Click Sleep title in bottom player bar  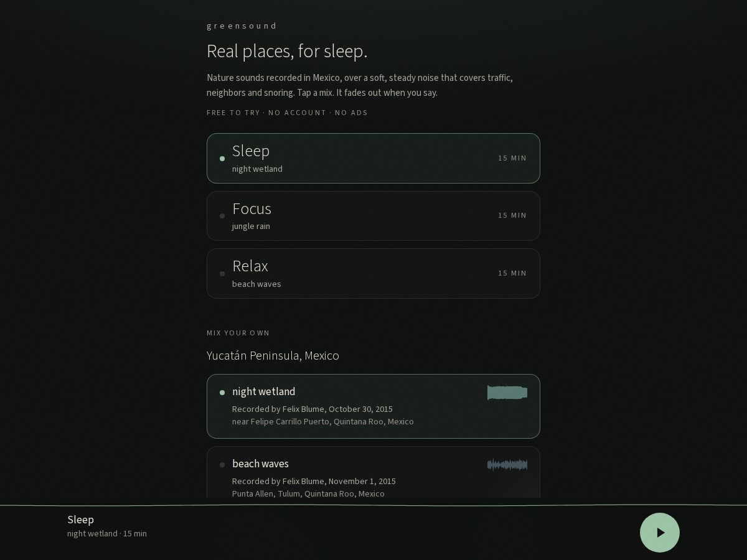coord(81,520)
